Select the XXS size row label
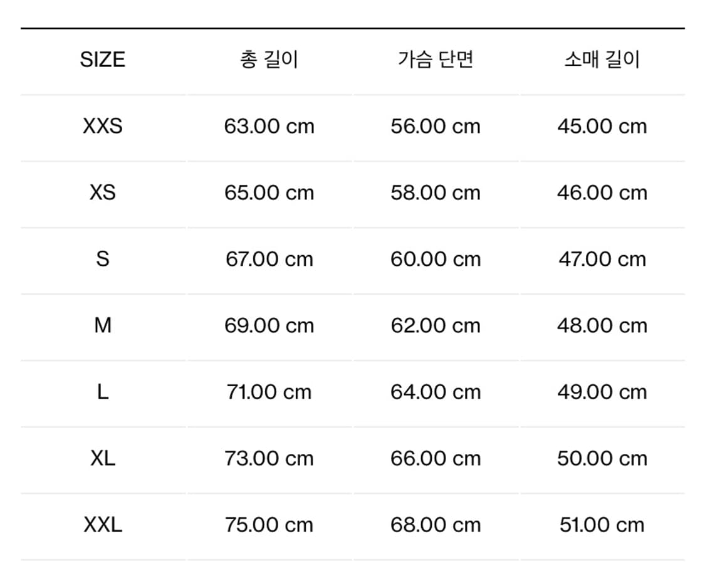The image size is (705, 588). pyautogui.click(x=103, y=127)
